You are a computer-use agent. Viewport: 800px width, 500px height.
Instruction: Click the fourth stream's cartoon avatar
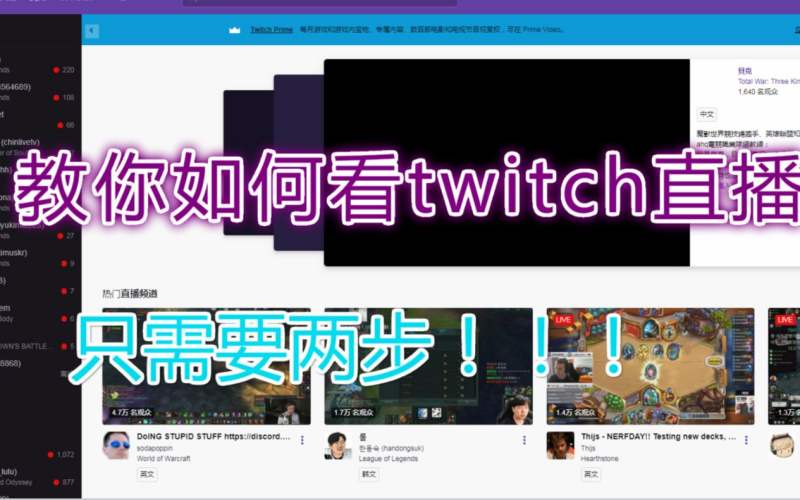pos(782,445)
